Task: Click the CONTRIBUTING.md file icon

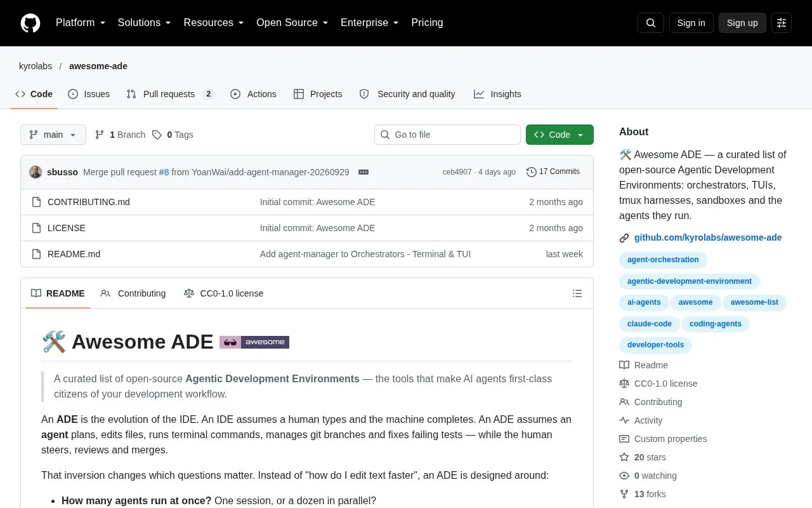Action: point(36,202)
